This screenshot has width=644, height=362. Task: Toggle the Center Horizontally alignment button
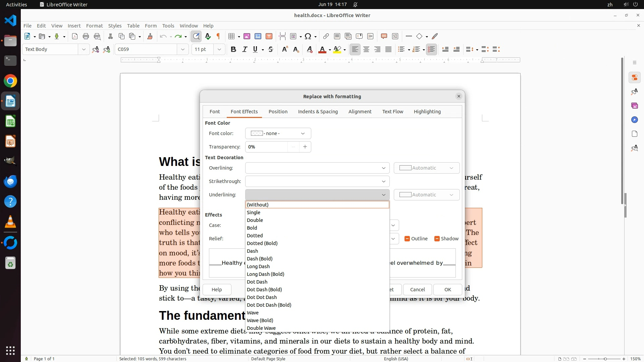coord(366,50)
